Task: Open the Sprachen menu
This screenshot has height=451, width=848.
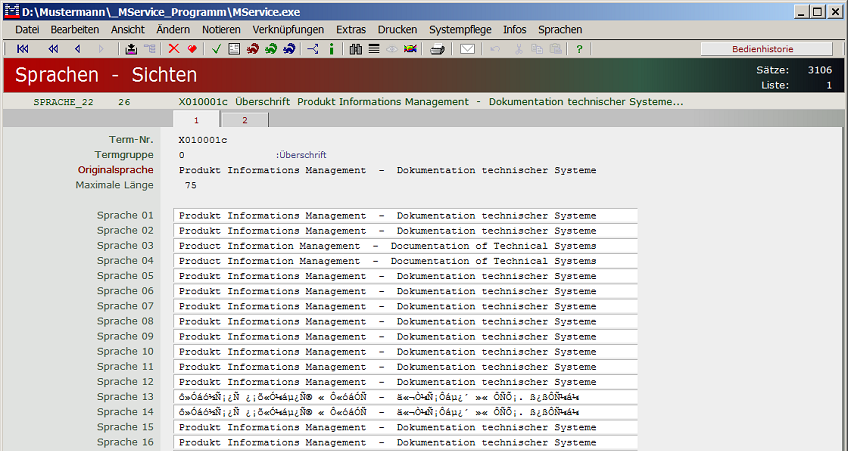Action: 560,30
